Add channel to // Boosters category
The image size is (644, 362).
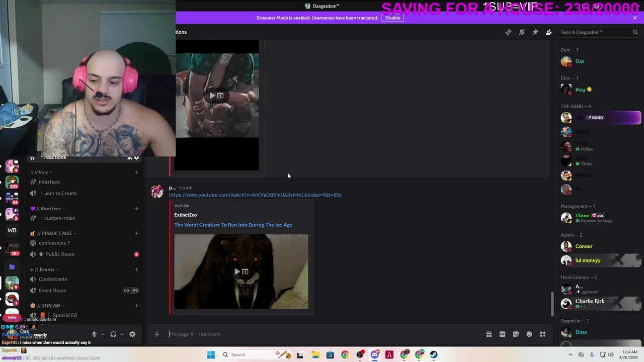[136, 209]
